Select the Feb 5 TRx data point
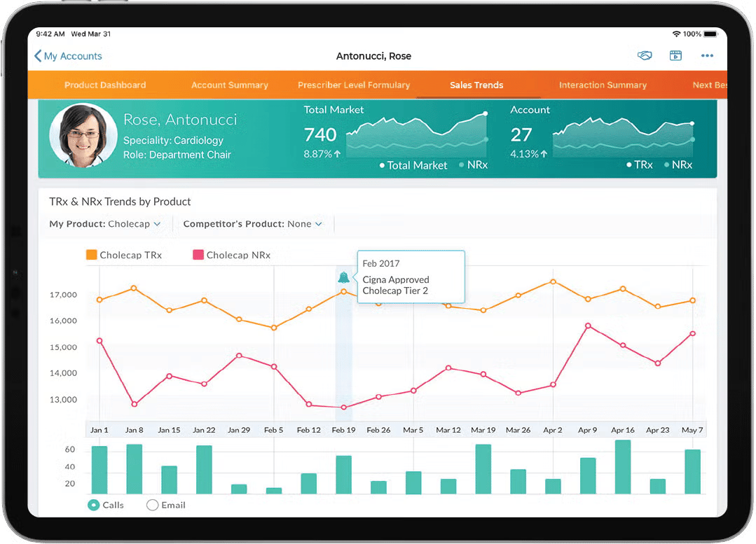 click(x=274, y=328)
